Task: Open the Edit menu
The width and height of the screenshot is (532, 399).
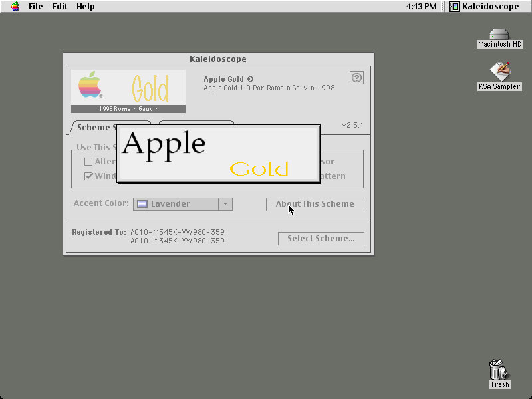Action: [x=60, y=7]
